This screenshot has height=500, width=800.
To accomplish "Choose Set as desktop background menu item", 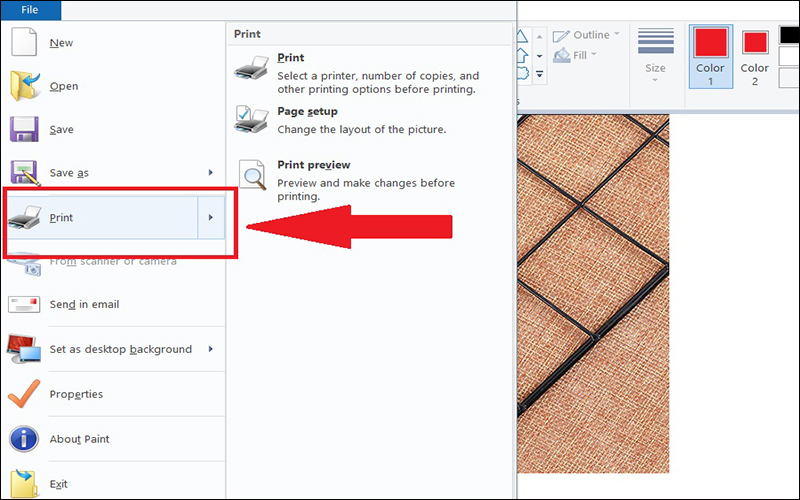I will pos(120,349).
